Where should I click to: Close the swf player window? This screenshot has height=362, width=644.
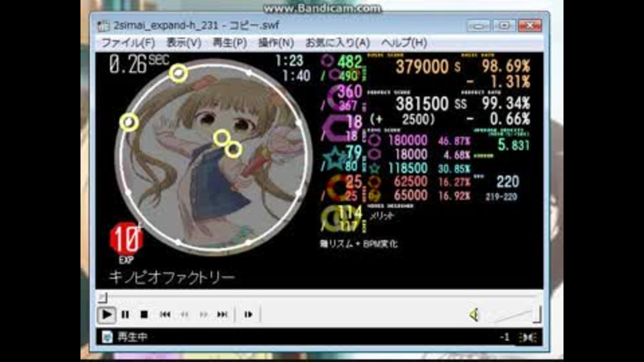(530, 26)
